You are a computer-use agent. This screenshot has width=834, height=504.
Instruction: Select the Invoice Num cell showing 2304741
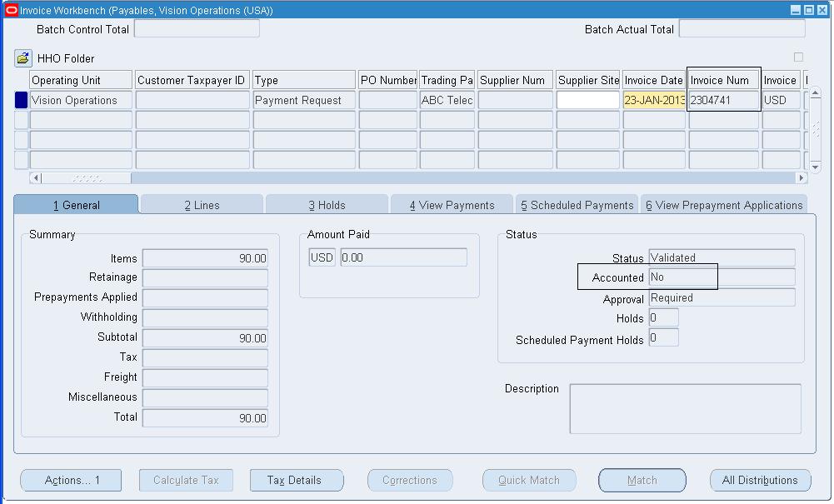coord(722,100)
